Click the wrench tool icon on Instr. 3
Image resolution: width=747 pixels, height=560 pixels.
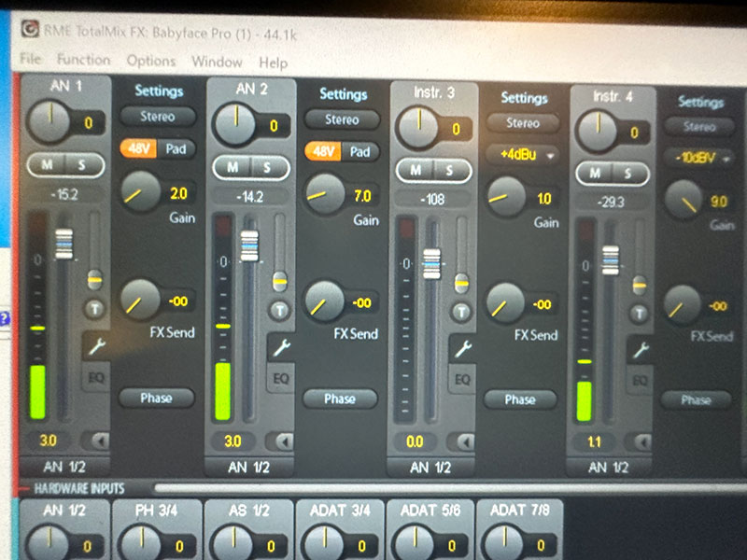coord(461,348)
